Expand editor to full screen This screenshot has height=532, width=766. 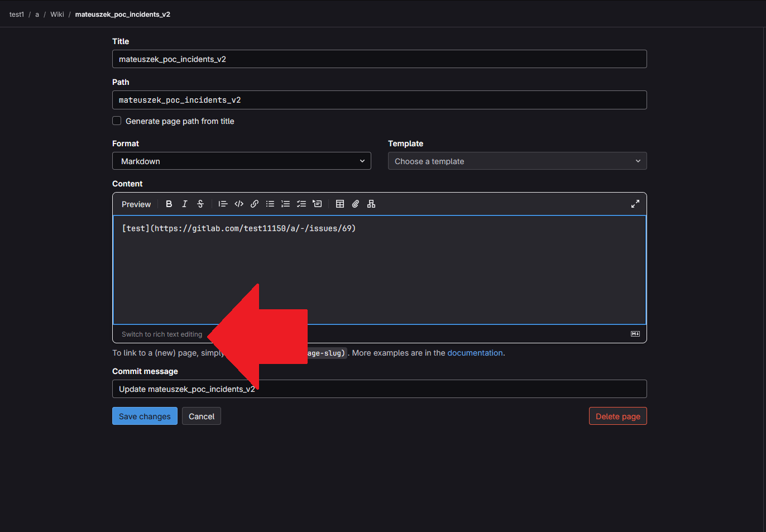(635, 204)
